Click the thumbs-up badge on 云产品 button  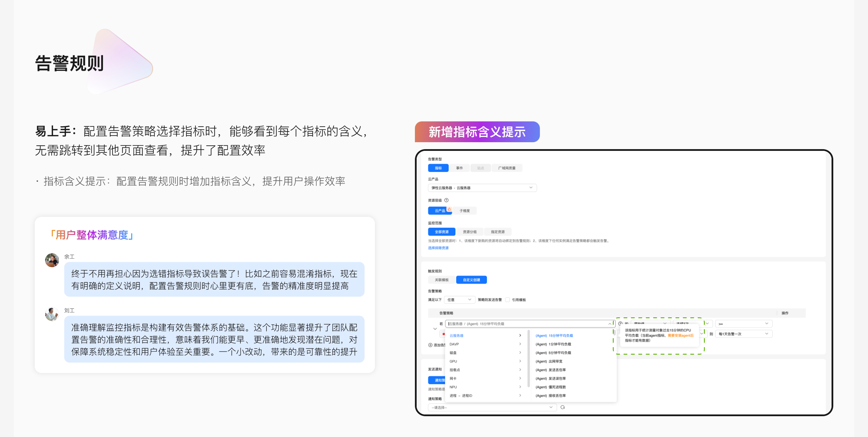pyautogui.click(x=449, y=209)
